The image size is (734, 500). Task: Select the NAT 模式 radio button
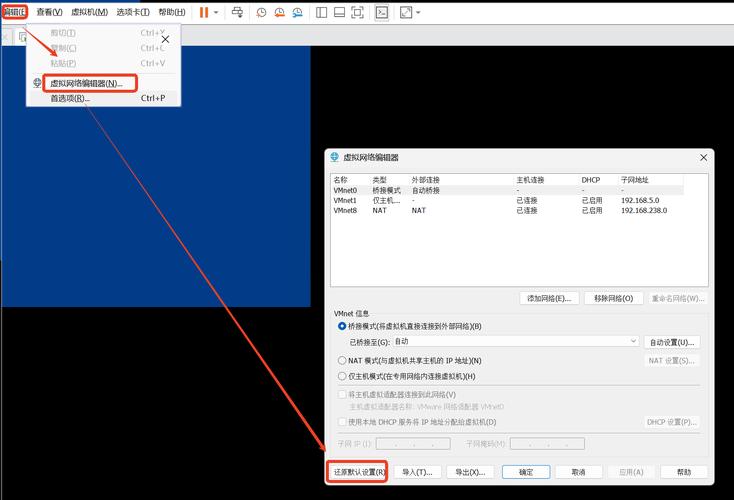click(x=343, y=360)
